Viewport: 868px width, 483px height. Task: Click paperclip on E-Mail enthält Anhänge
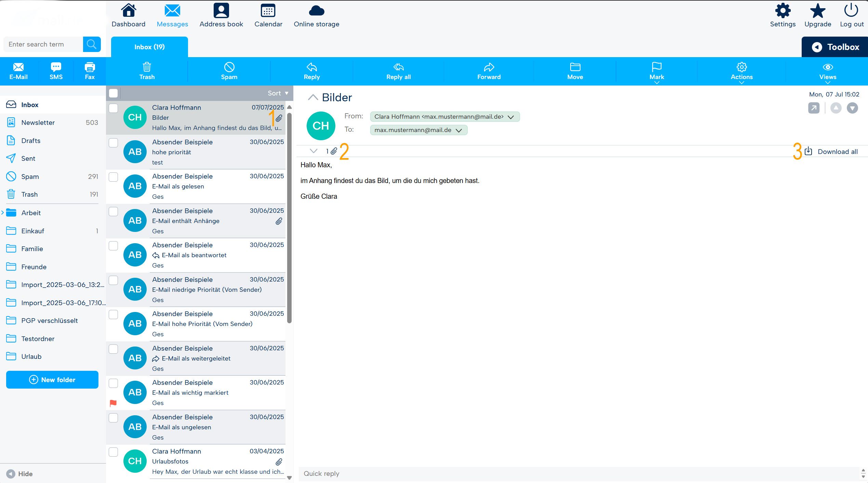(x=279, y=221)
